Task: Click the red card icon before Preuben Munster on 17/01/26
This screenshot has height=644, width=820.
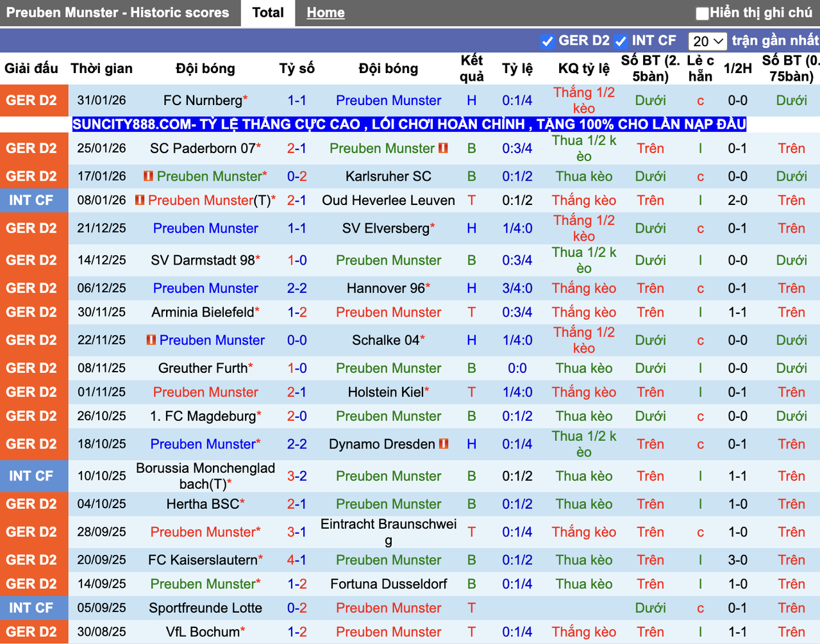Action: (149, 176)
